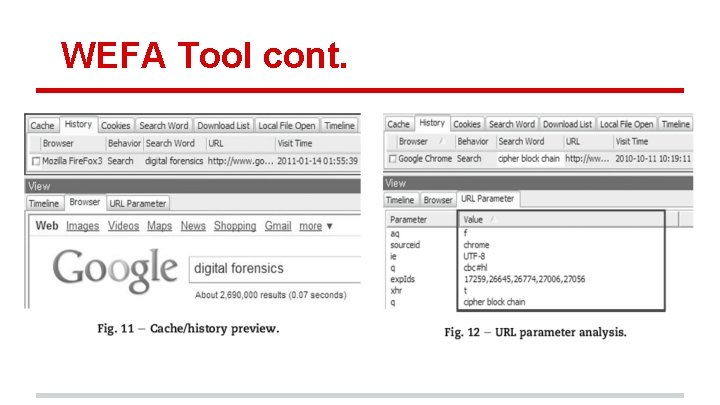Screen dimensions: 720x405
Task: Select the 'digital forensics' search word cell
Action: pos(174,161)
